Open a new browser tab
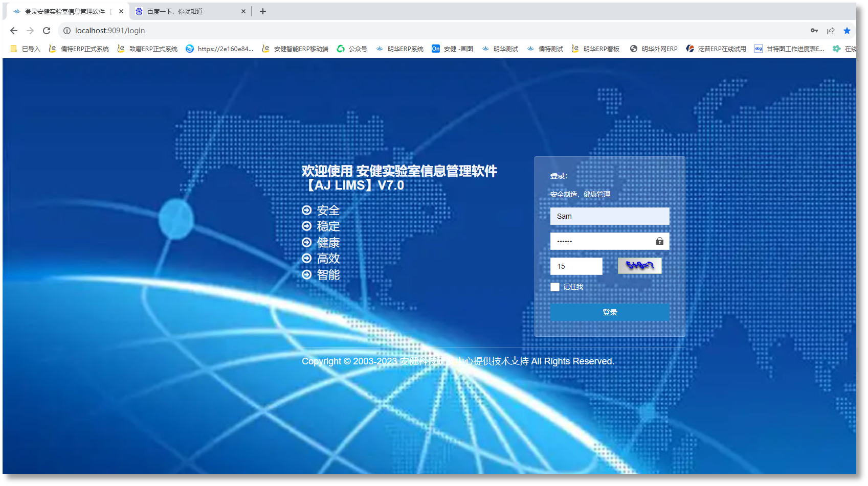Viewport: 868px width, 486px height. pyautogui.click(x=263, y=11)
